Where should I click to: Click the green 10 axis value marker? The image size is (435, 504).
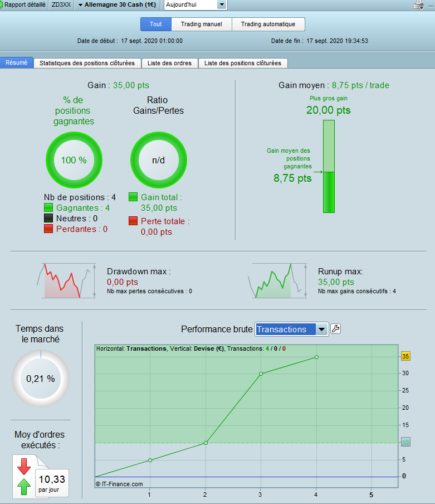pyautogui.click(x=405, y=442)
